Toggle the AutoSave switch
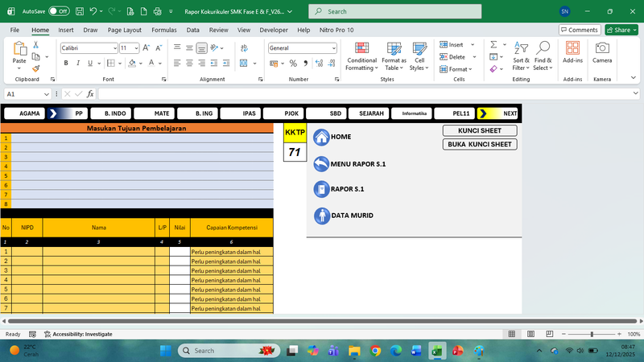This screenshot has width=644, height=362. (x=59, y=12)
